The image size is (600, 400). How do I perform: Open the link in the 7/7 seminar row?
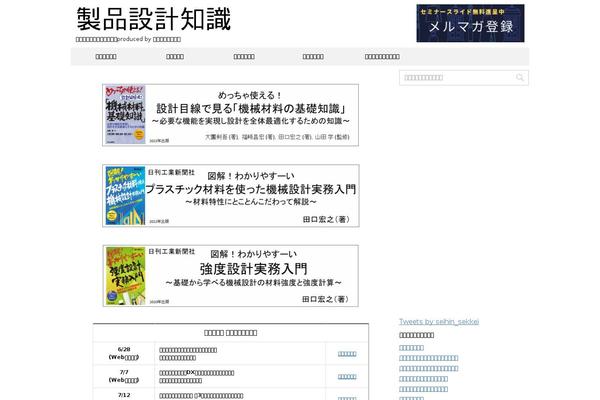(347, 377)
